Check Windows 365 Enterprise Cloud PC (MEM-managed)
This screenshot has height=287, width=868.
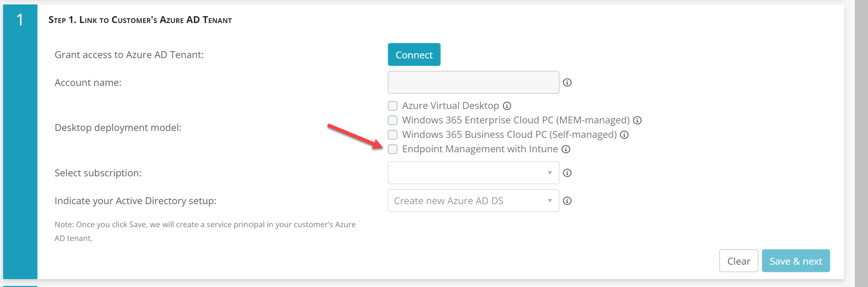coord(393,120)
